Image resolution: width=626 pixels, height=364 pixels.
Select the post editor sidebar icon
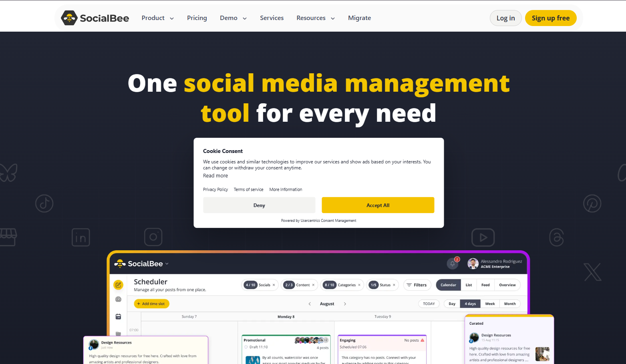pyautogui.click(x=118, y=285)
